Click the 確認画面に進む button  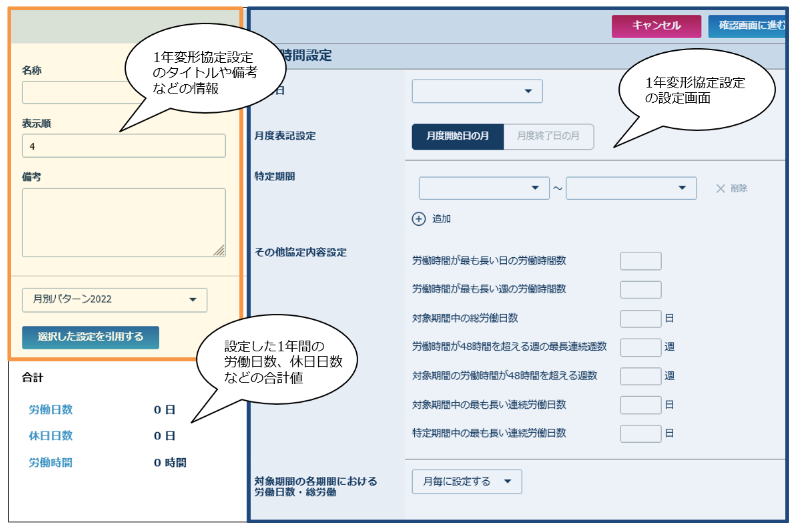pyautogui.click(x=750, y=26)
